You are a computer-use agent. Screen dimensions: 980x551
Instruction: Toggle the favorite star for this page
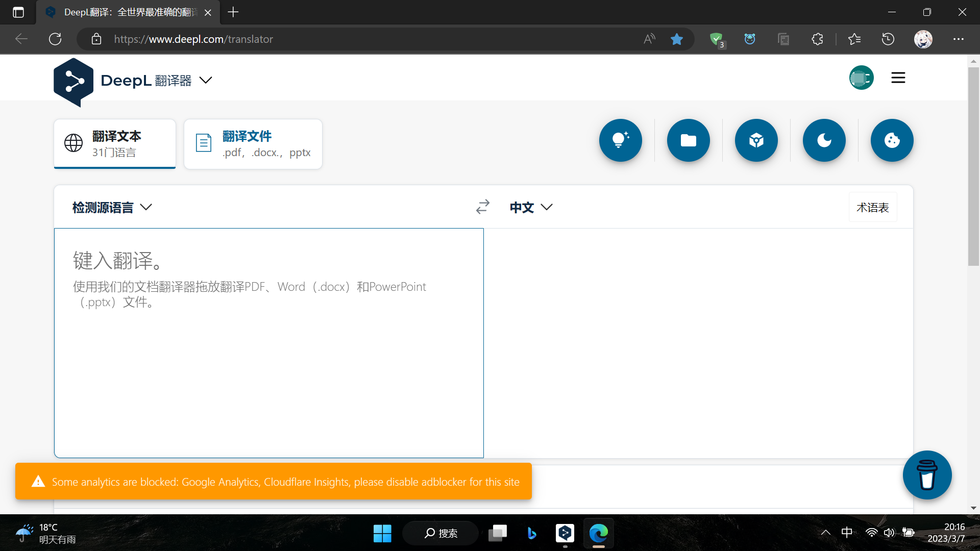[x=677, y=39]
